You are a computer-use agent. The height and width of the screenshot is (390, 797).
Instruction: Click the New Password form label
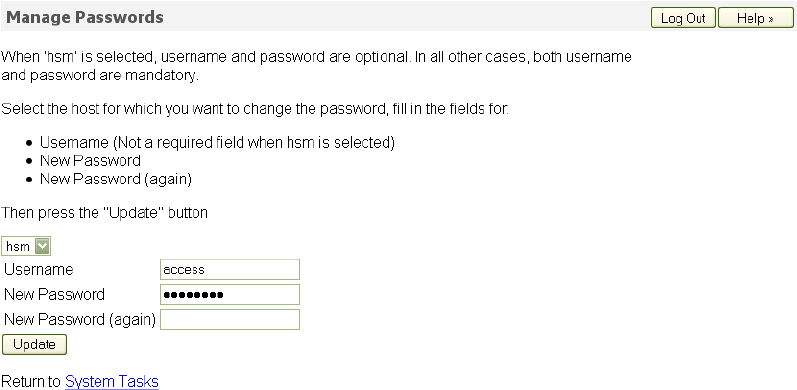[x=54, y=294]
